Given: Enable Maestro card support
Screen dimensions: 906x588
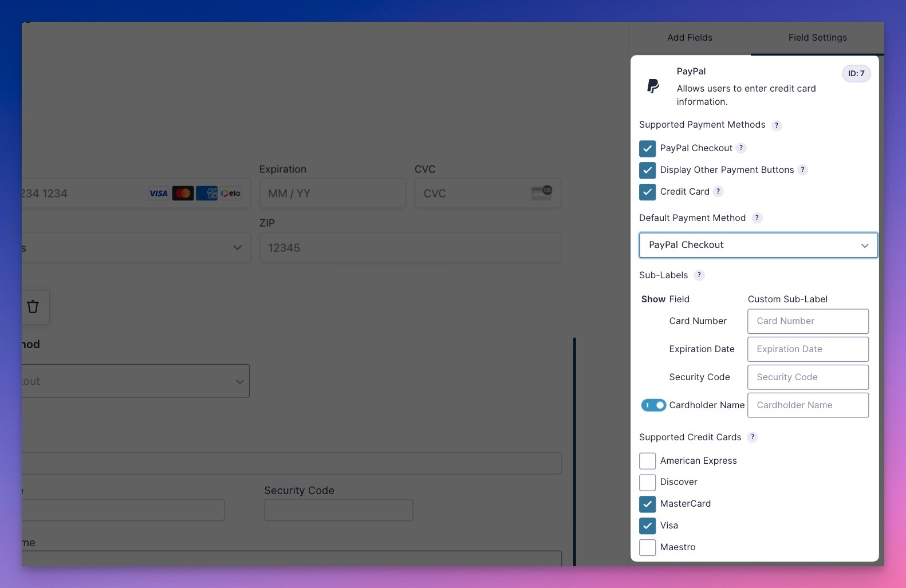Looking at the screenshot, I should (647, 547).
